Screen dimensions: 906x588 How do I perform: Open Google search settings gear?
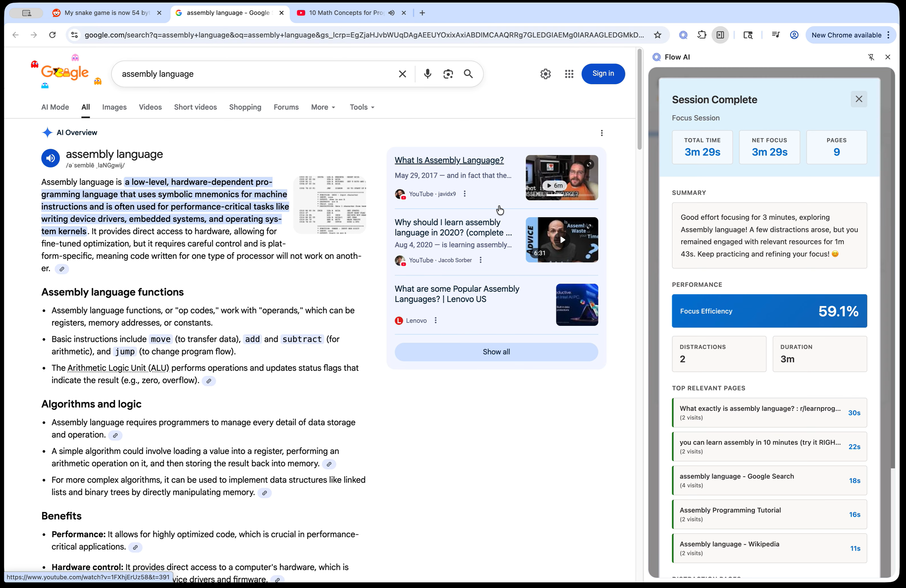(545, 74)
